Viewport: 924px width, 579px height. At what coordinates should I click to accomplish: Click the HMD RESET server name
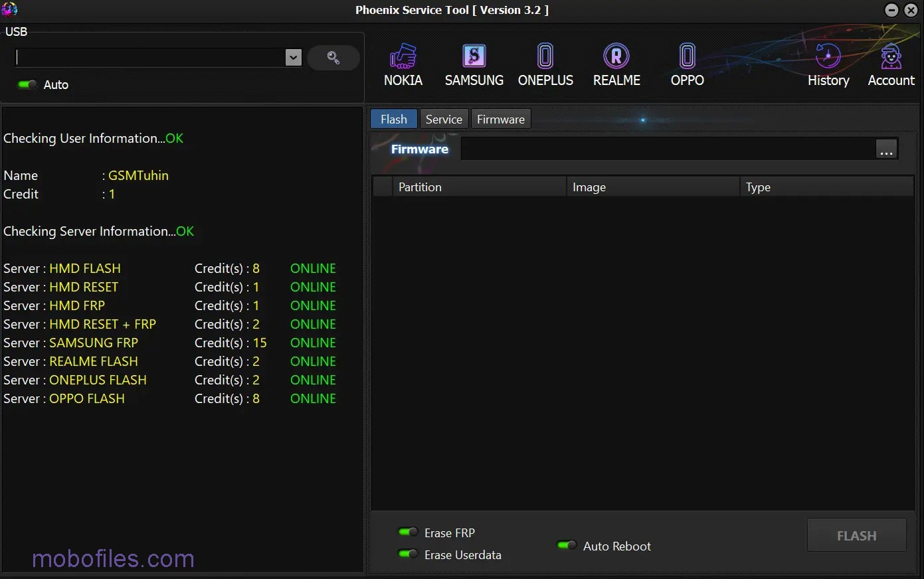(x=84, y=287)
